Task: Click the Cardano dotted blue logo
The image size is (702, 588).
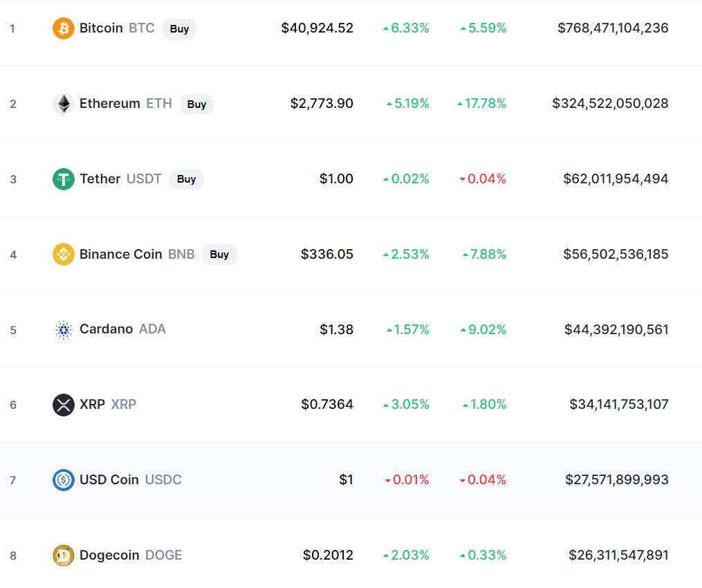Action: tap(64, 330)
